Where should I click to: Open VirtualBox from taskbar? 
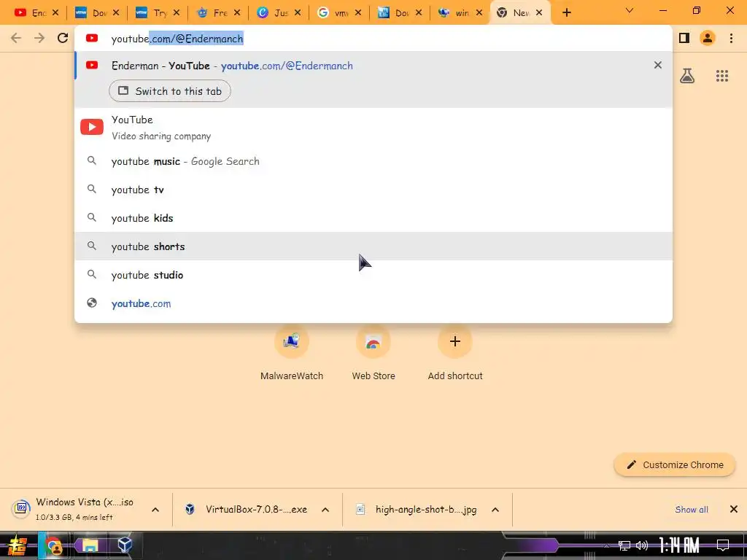pyautogui.click(x=125, y=545)
